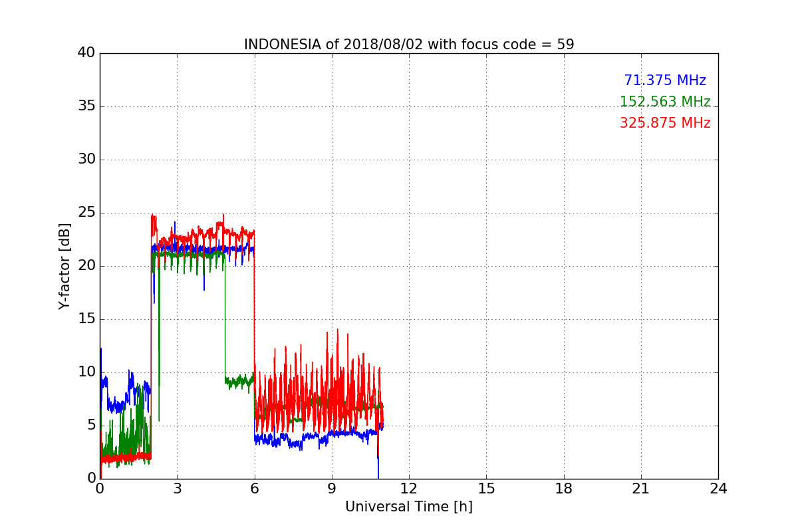Image resolution: width=798 pixels, height=532 pixels.
Task: Click x-axis tick label 12
Action: (x=409, y=489)
